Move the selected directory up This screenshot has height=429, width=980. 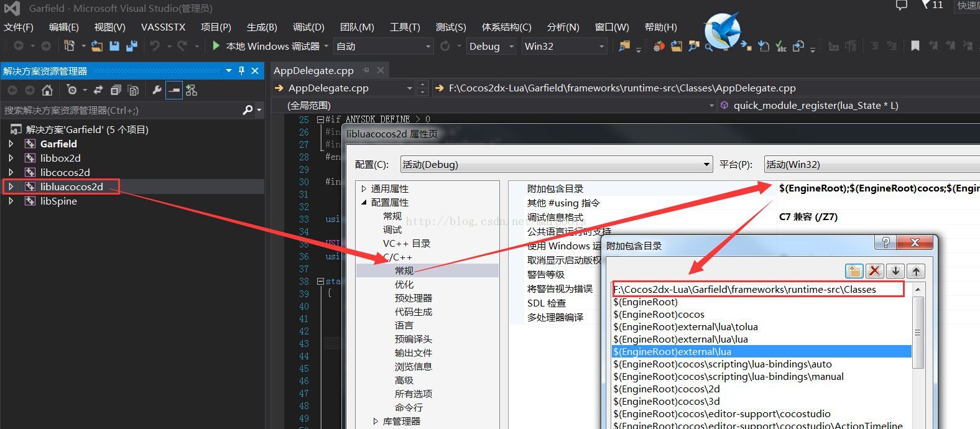pyautogui.click(x=916, y=270)
